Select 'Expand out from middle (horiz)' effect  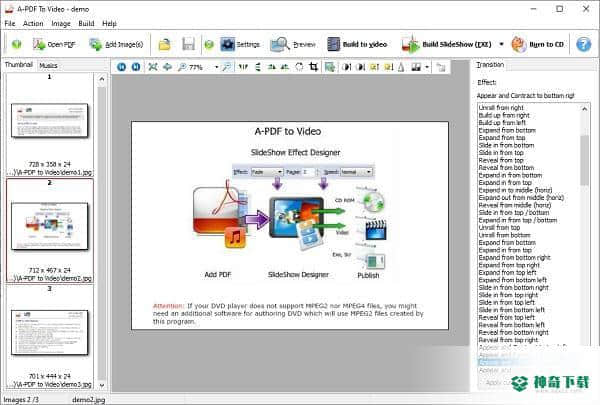click(521, 198)
